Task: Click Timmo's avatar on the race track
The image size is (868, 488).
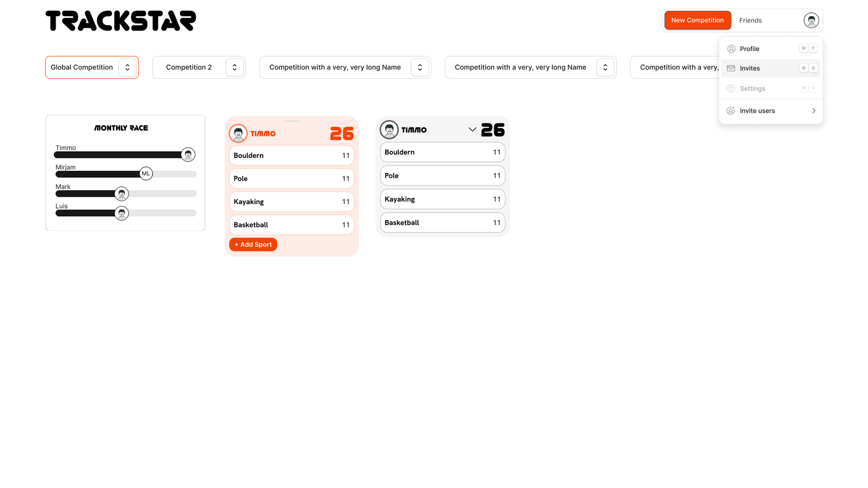Action: [x=188, y=155]
